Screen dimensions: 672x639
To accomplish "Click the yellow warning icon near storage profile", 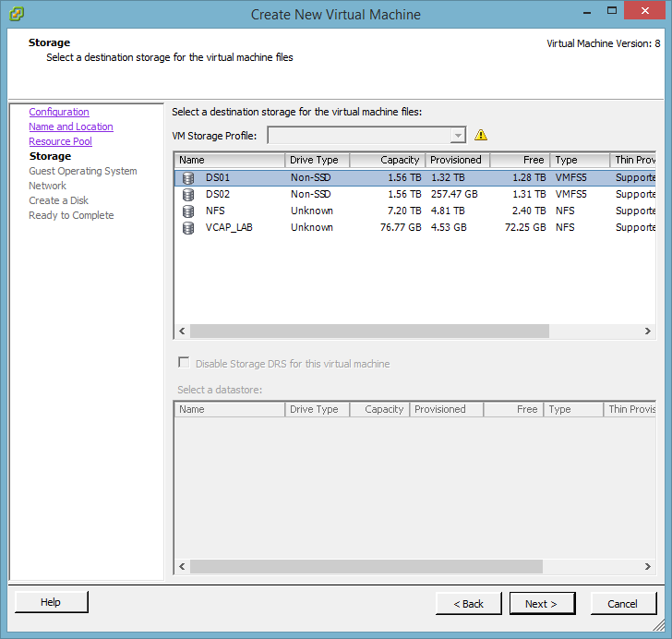I will [x=480, y=136].
